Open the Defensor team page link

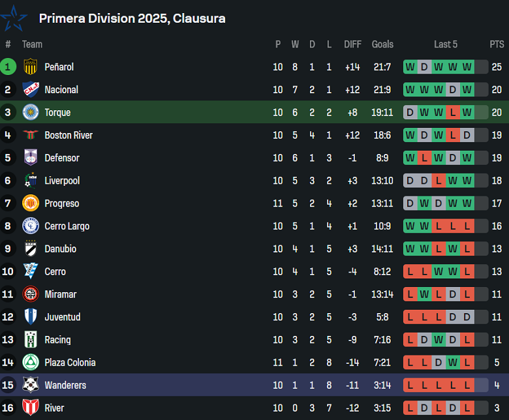tap(61, 158)
